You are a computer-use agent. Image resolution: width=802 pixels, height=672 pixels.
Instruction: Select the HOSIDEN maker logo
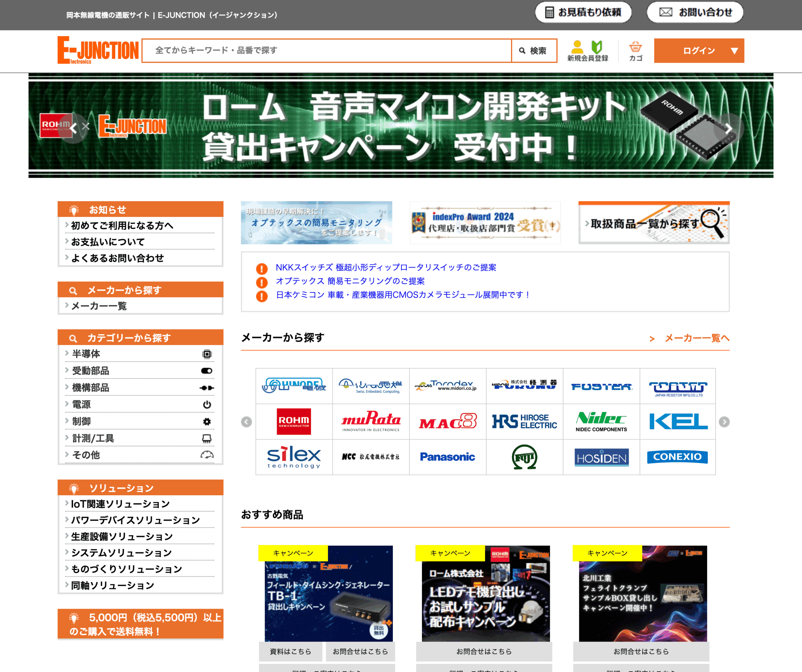[601, 457]
